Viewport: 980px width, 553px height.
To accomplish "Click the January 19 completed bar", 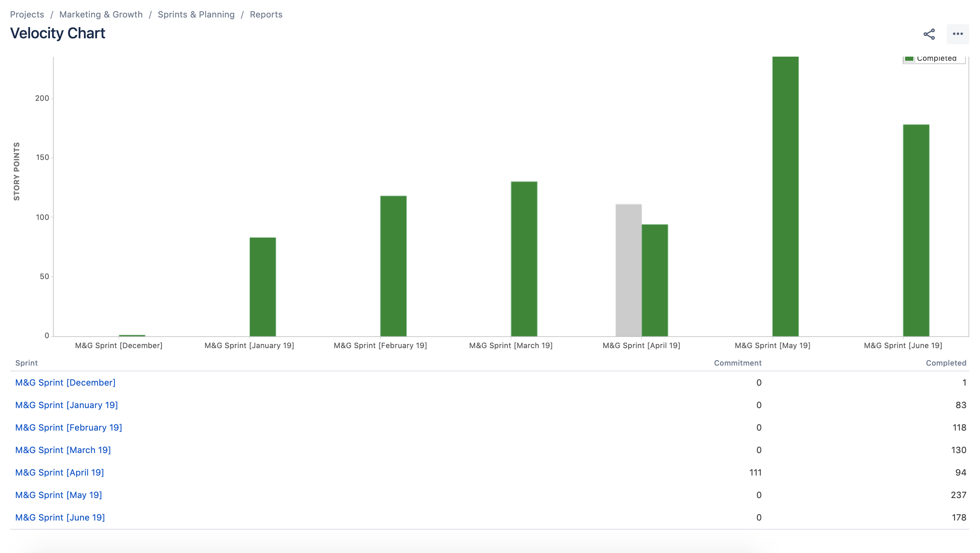I will pyautogui.click(x=263, y=287).
